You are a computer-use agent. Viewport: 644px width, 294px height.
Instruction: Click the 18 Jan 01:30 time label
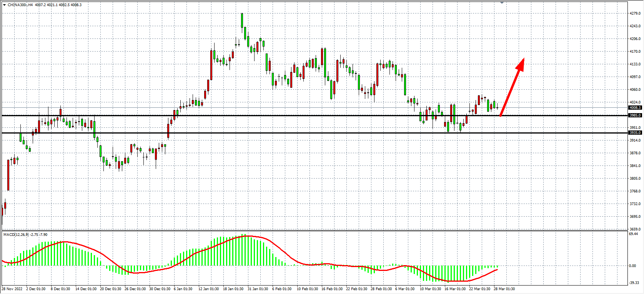[233, 289]
